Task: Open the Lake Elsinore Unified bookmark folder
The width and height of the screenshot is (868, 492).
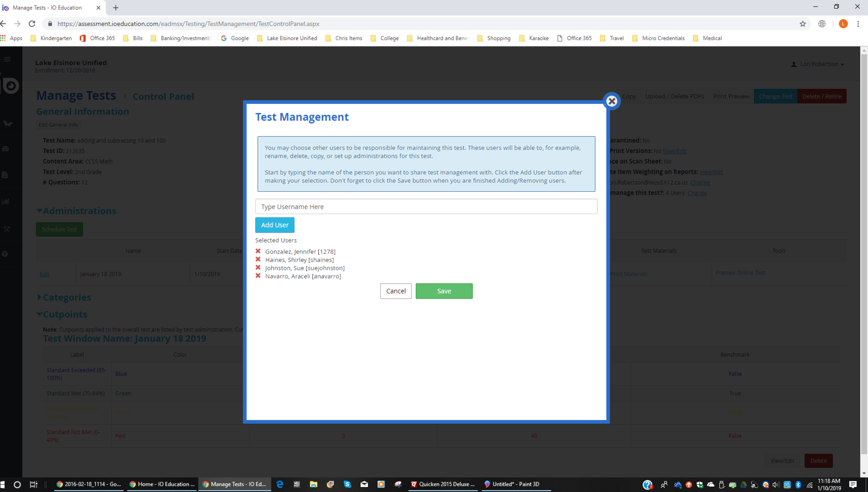Action: (x=287, y=38)
